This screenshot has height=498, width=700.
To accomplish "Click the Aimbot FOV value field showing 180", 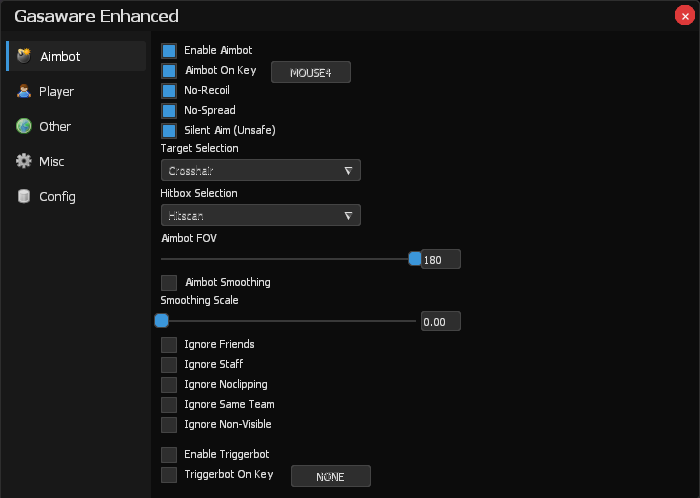I will coord(440,260).
